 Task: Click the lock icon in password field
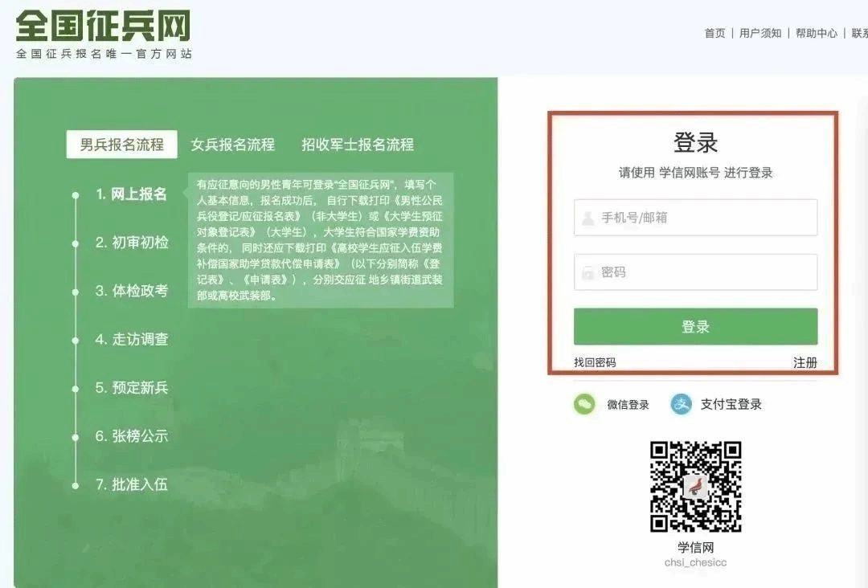point(588,273)
